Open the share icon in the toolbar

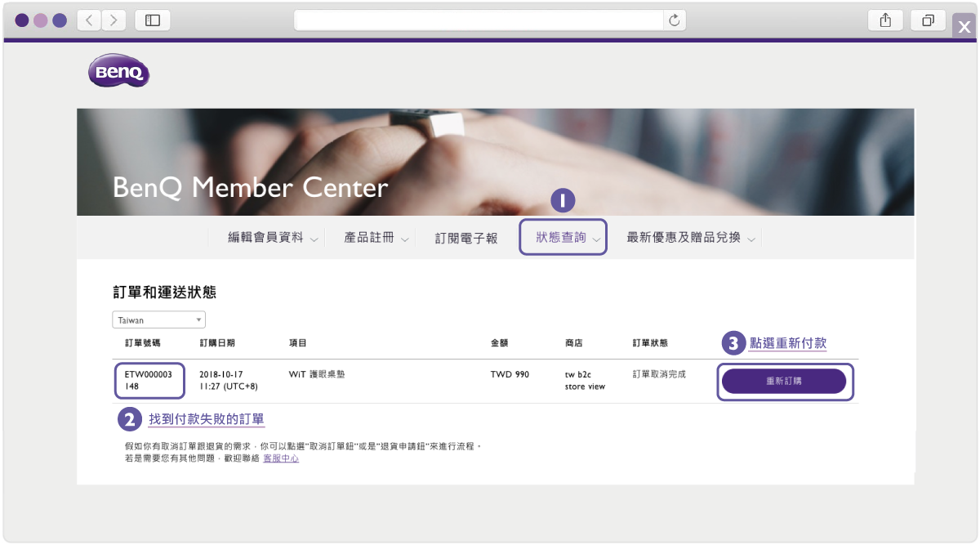[x=885, y=20]
